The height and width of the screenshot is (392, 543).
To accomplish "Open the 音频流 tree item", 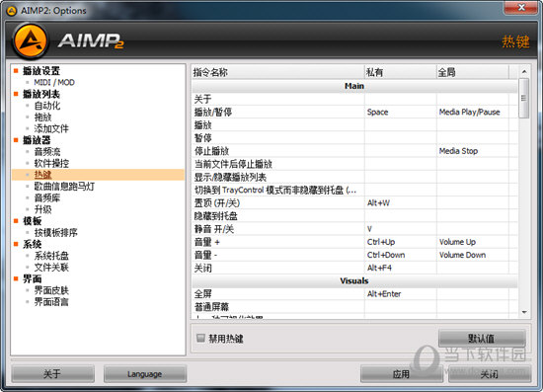I will point(47,152).
